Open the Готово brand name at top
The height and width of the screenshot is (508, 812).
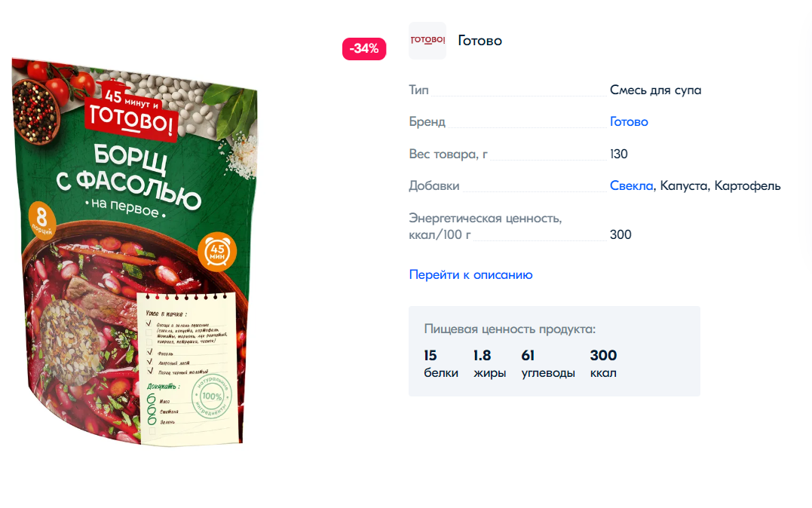480,41
